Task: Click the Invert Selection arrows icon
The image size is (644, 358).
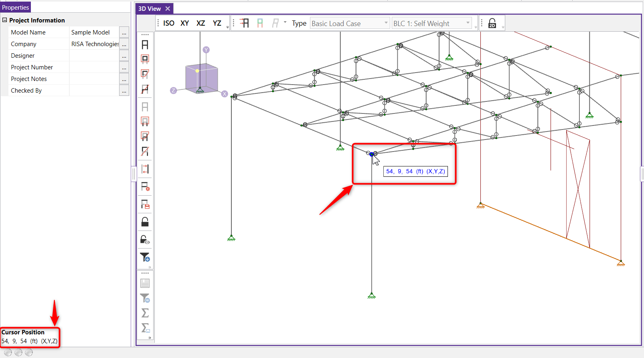Action: (145, 169)
